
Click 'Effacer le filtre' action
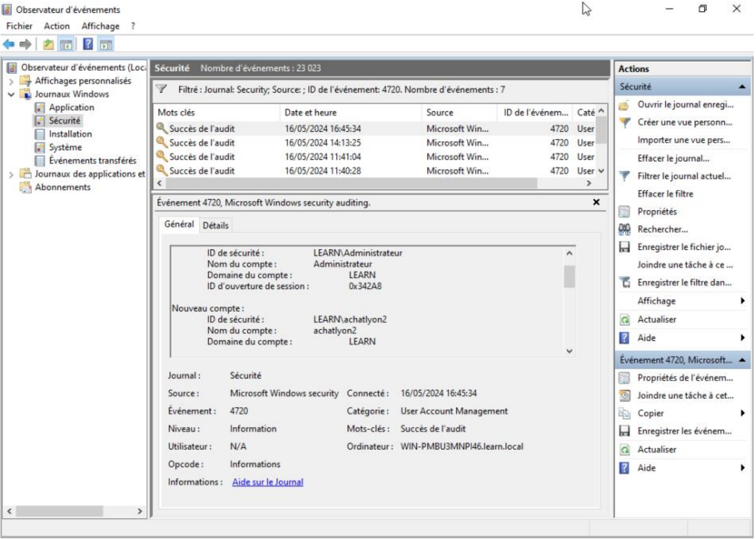(x=665, y=194)
